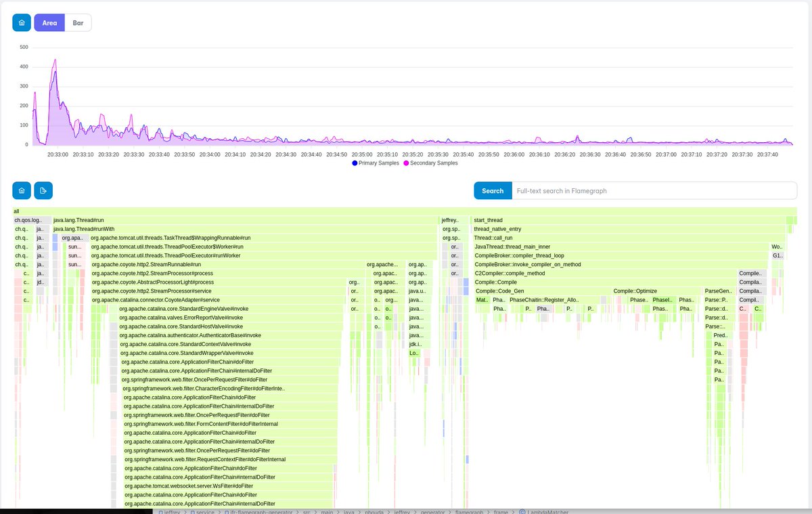The height and width of the screenshot is (514, 812).
Task: Select the http2.StreamRunnable#run frame
Action: tap(227, 264)
